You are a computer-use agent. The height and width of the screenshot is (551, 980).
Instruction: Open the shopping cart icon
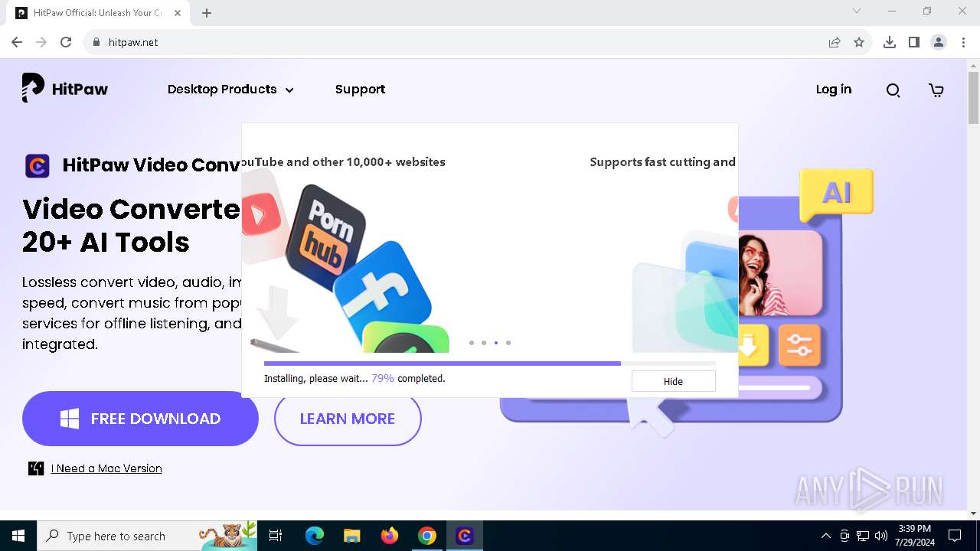point(936,90)
